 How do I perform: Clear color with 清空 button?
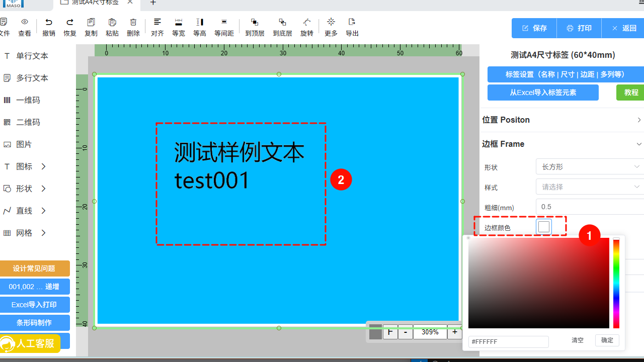[578, 340]
